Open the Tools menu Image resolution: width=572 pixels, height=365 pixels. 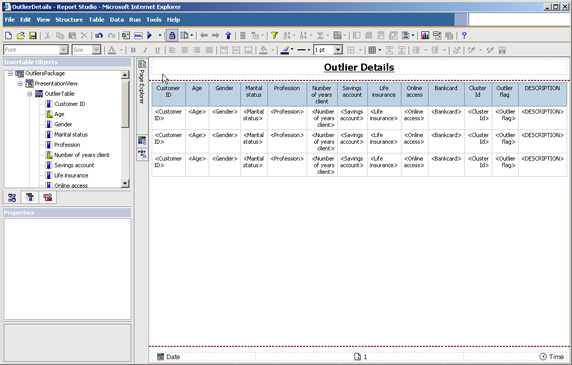(x=154, y=20)
